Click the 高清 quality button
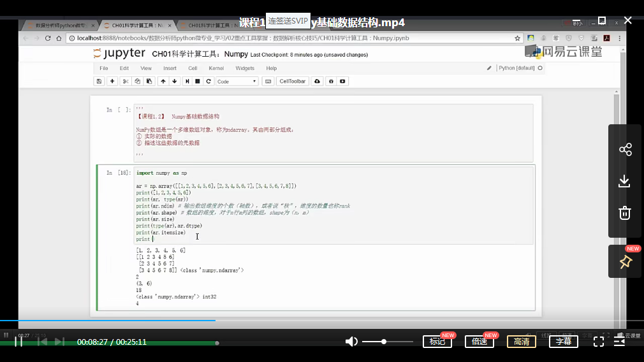 tap(522, 342)
